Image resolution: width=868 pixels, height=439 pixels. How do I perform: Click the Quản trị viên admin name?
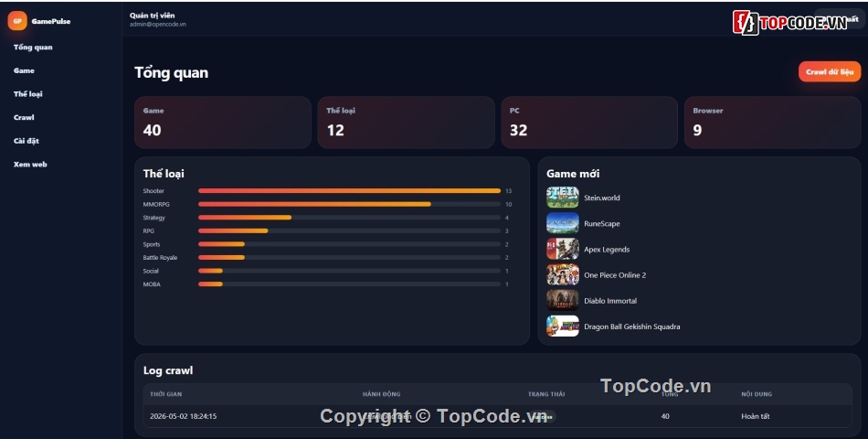(153, 16)
